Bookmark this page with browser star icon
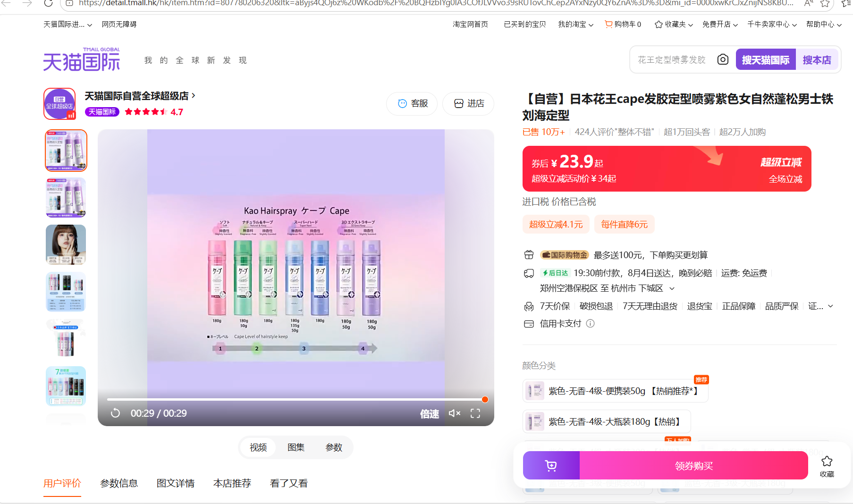 click(x=825, y=4)
